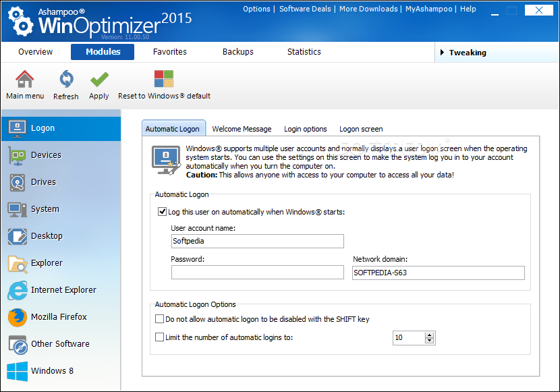Click the Tweaking heading text
560x392 pixels.
click(x=468, y=53)
